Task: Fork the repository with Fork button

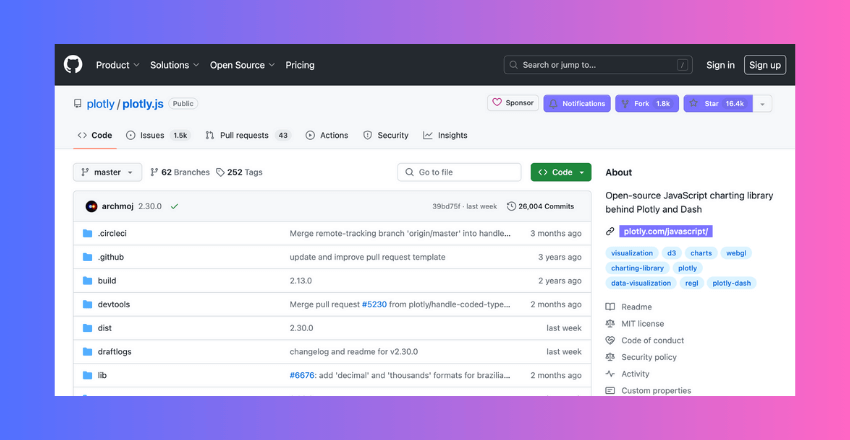Action: click(647, 103)
